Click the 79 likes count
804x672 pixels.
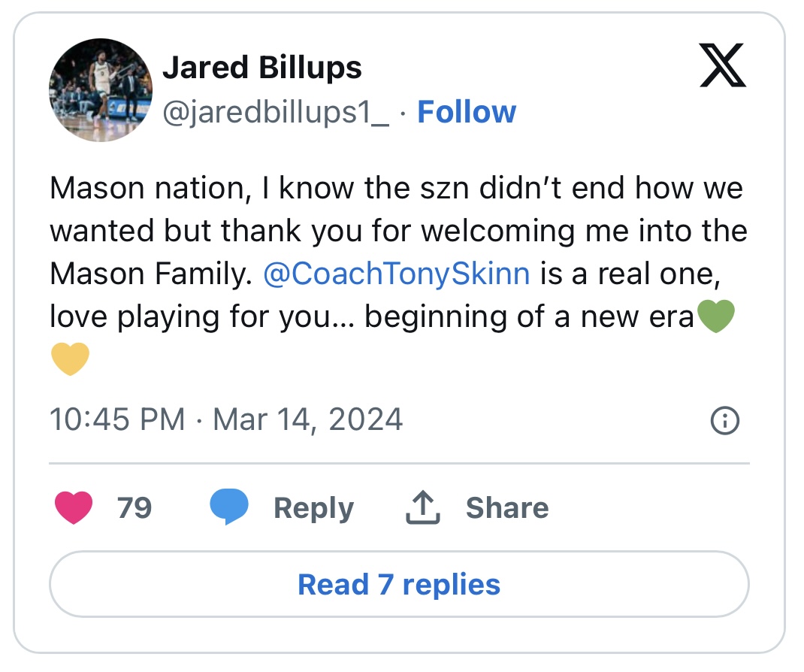(135, 508)
